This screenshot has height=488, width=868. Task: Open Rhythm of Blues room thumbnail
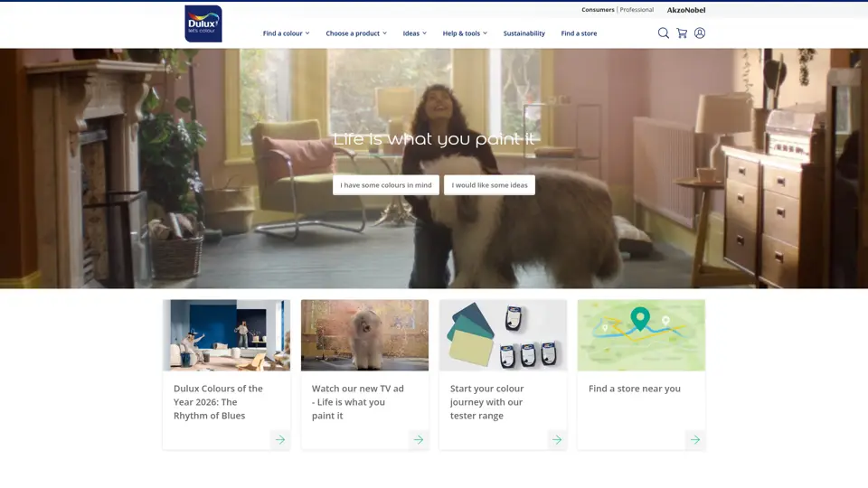tap(226, 335)
